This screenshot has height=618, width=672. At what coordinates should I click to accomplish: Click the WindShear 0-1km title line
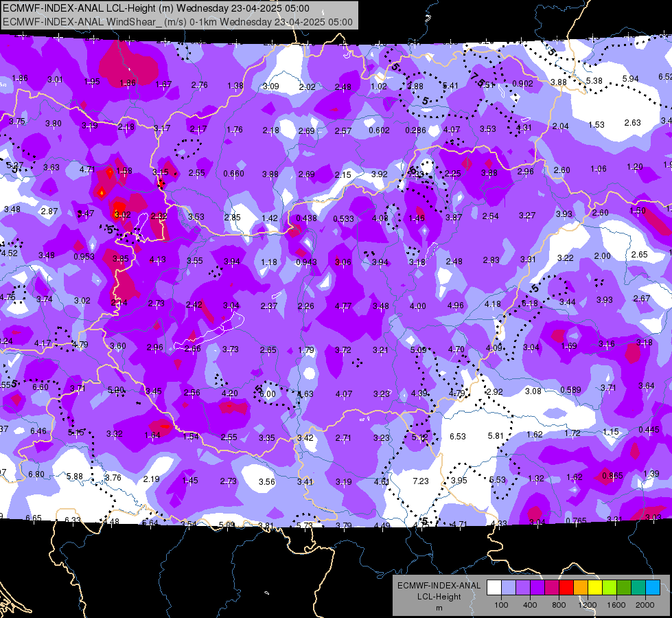(177, 22)
